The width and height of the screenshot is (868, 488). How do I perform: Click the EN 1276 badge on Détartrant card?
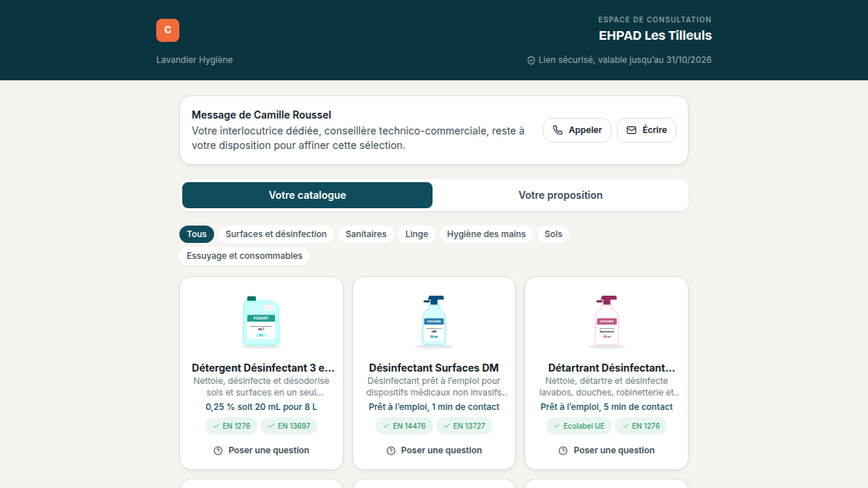[x=641, y=426]
